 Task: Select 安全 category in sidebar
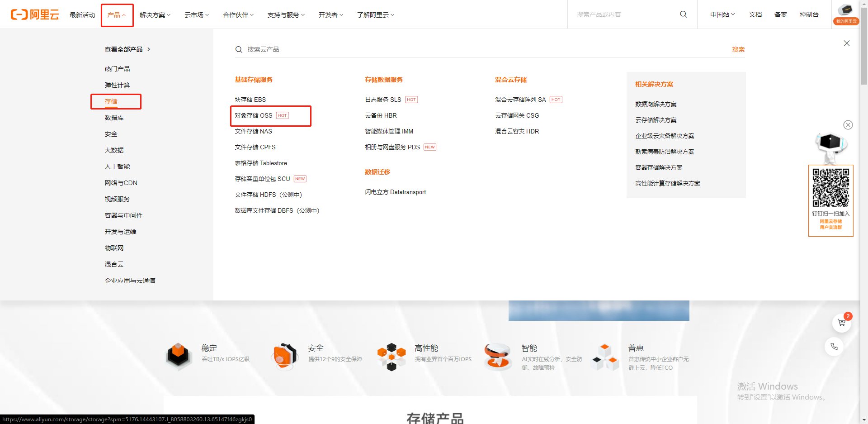111,134
